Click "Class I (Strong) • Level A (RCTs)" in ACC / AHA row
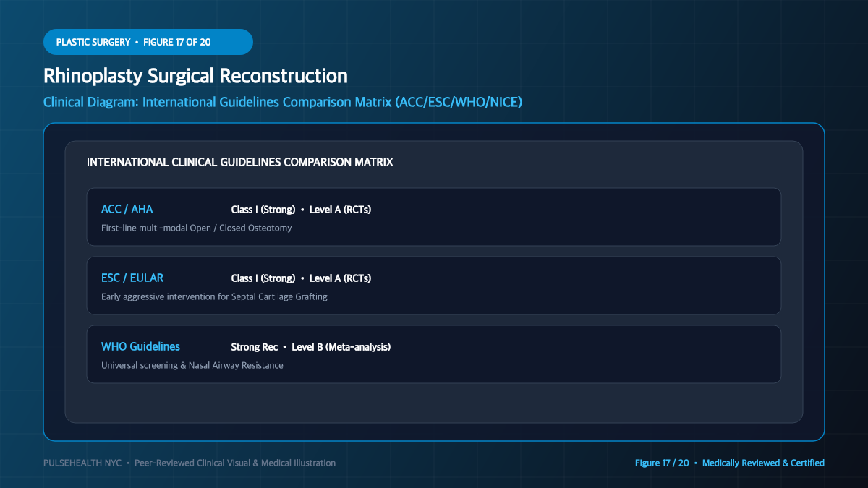 pos(301,210)
